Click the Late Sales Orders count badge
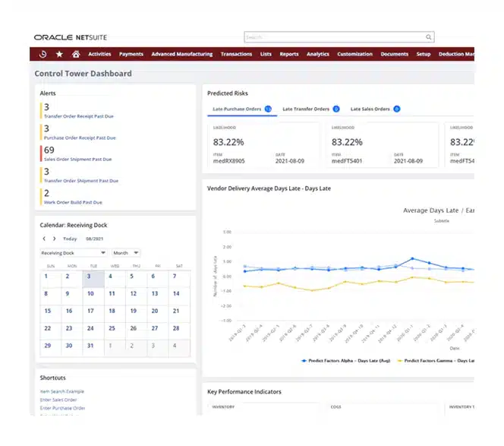504x446 pixels. coord(396,109)
